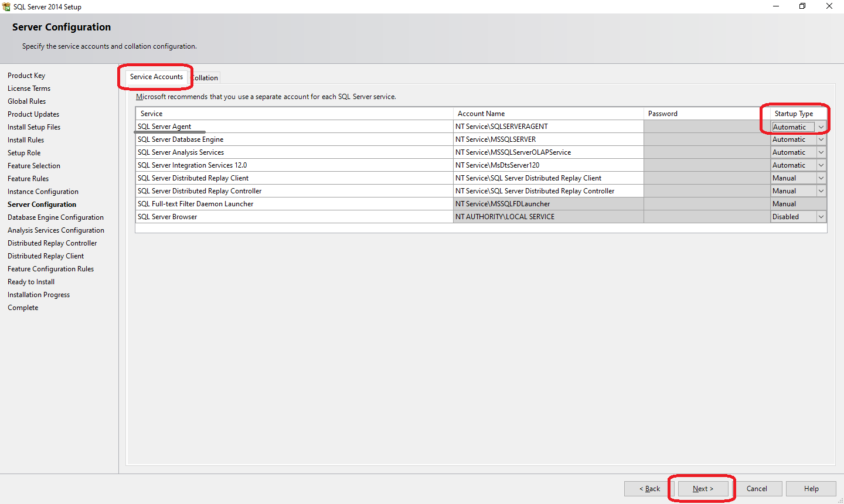Click Server Configuration step in sidebar
The image size is (844, 504).
[42, 205]
